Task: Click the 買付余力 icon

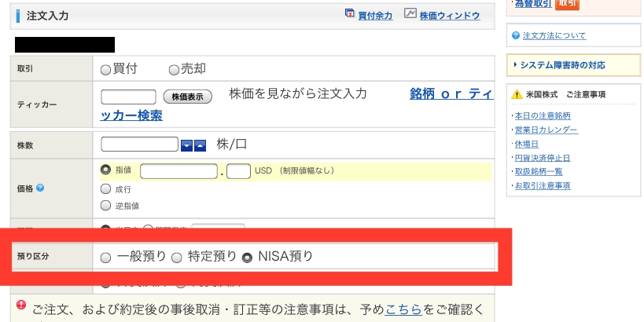Action: [x=349, y=13]
